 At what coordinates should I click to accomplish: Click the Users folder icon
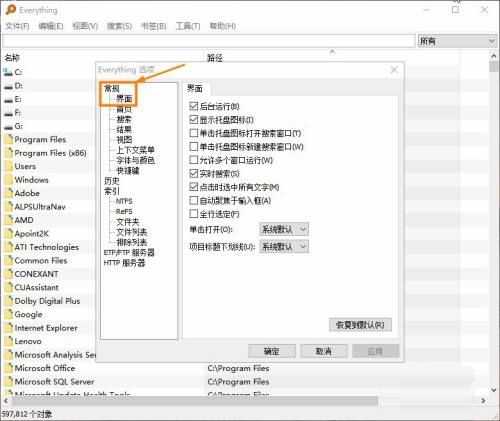point(8,166)
